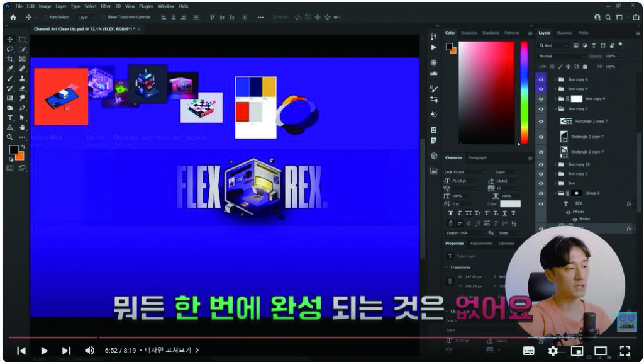Open the 3D cube panel icon

point(434,156)
